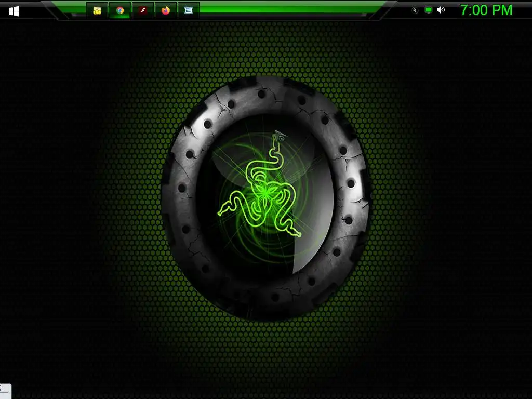Image resolution: width=532 pixels, height=399 pixels.
Task: Launch Adobe Flash from the taskbar
Action: 143,10
